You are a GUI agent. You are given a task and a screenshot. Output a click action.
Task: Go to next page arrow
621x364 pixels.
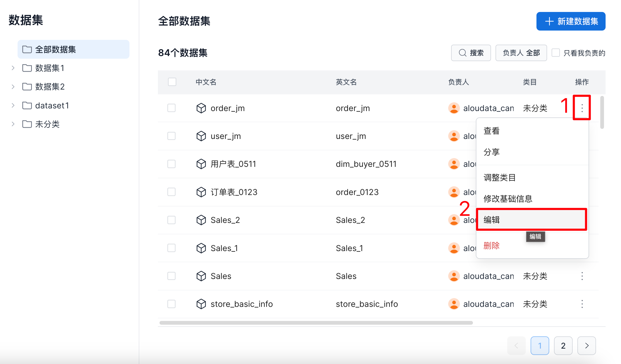[586, 345]
